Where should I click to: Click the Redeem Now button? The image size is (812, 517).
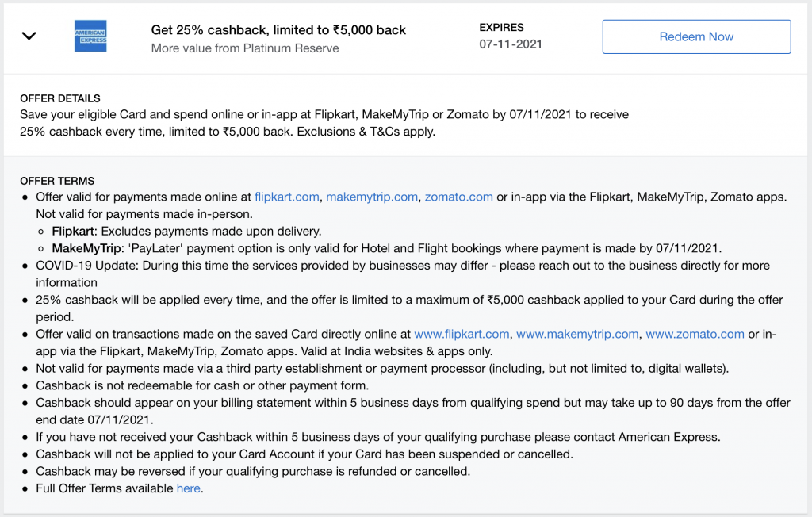tap(696, 36)
